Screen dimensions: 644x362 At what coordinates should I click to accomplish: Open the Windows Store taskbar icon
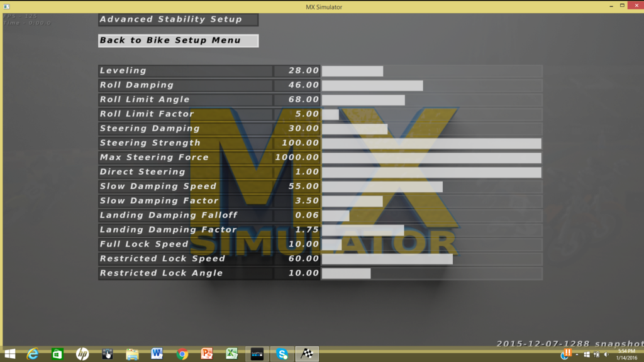57,354
